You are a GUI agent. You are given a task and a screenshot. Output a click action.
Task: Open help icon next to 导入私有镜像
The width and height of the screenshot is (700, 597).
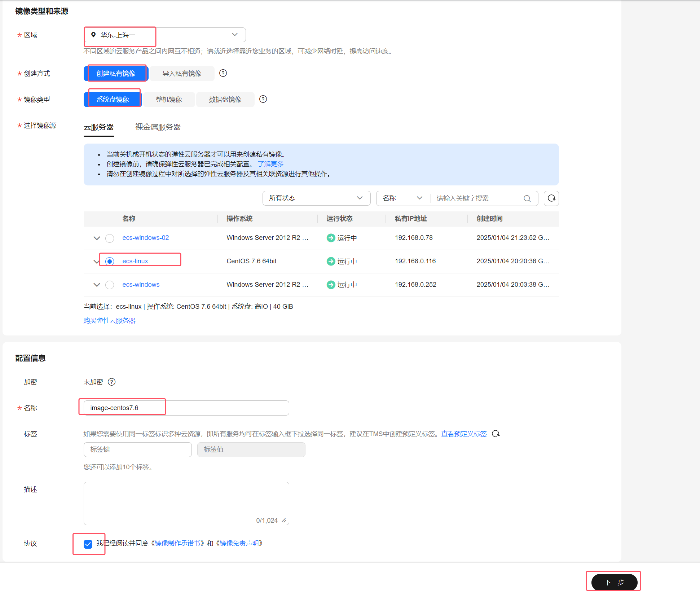tap(223, 73)
